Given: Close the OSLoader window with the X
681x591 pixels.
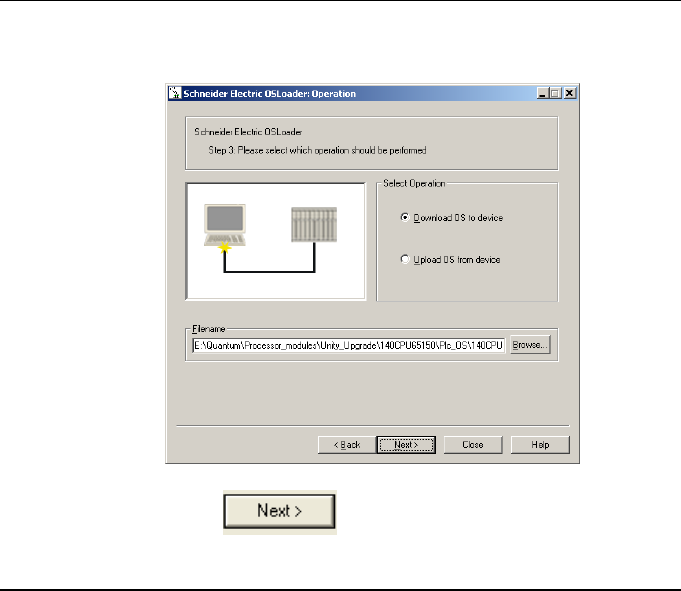Looking at the screenshot, I should point(569,93).
